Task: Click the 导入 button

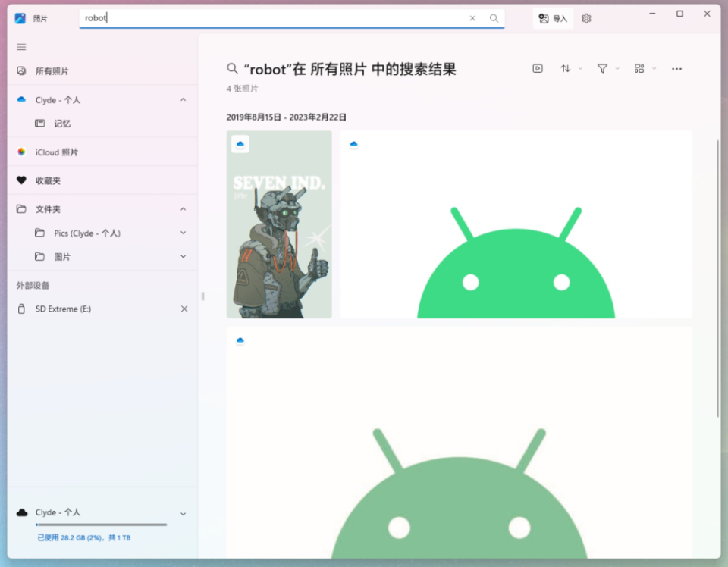Action: [x=553, y=18]
